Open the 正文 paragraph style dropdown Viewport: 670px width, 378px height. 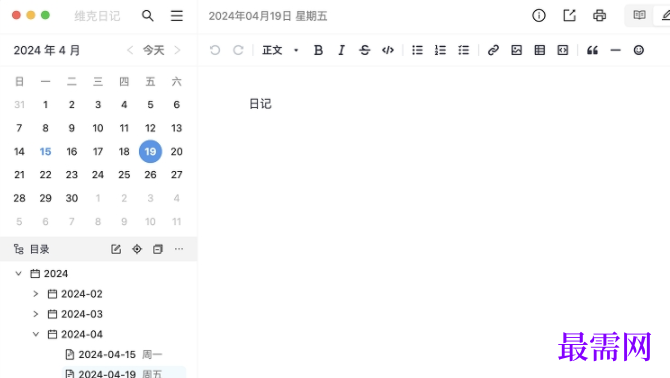280,50
